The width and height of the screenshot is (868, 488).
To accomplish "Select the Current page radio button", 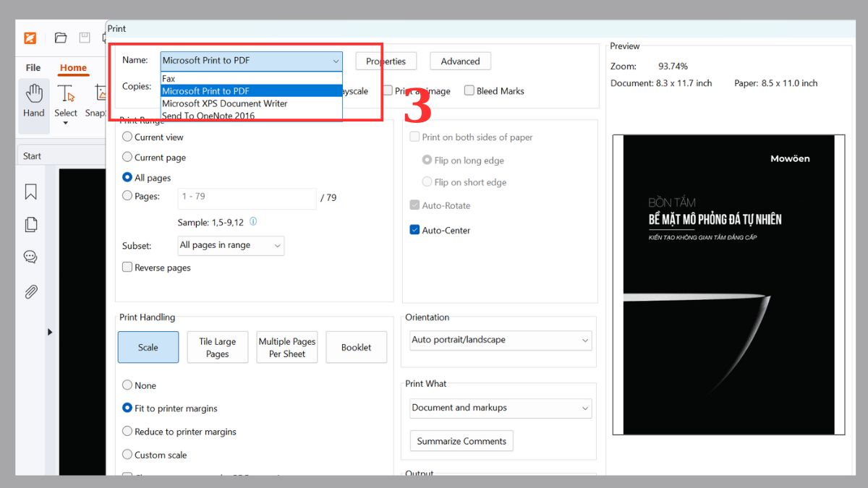I will (128, 157).
